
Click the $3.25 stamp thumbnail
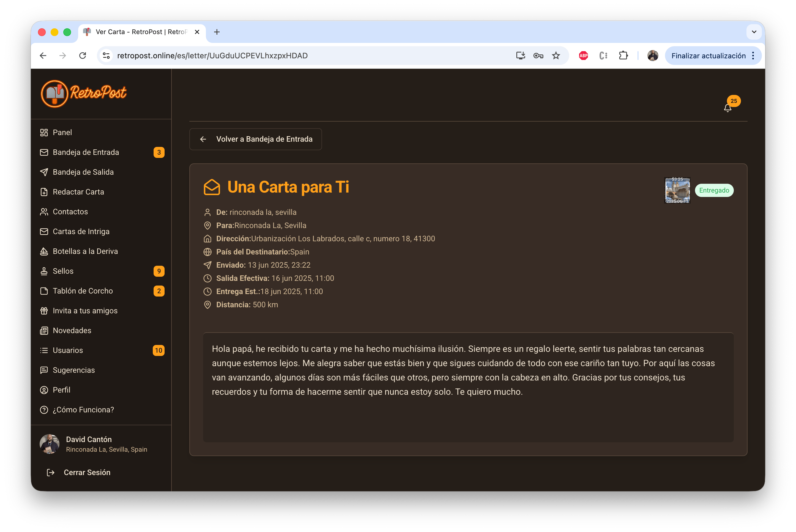click(677, 190)
